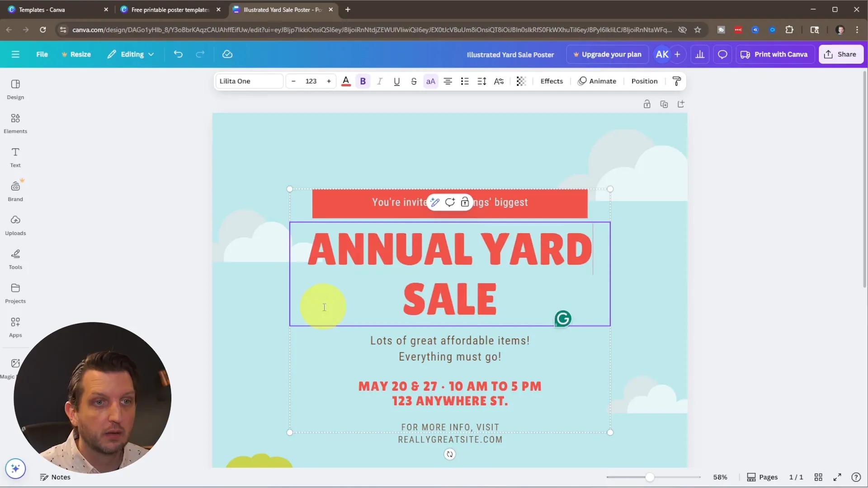Open the AK account avatar
868x488 pixels.
pyautogui.click(x=662, y=54)
